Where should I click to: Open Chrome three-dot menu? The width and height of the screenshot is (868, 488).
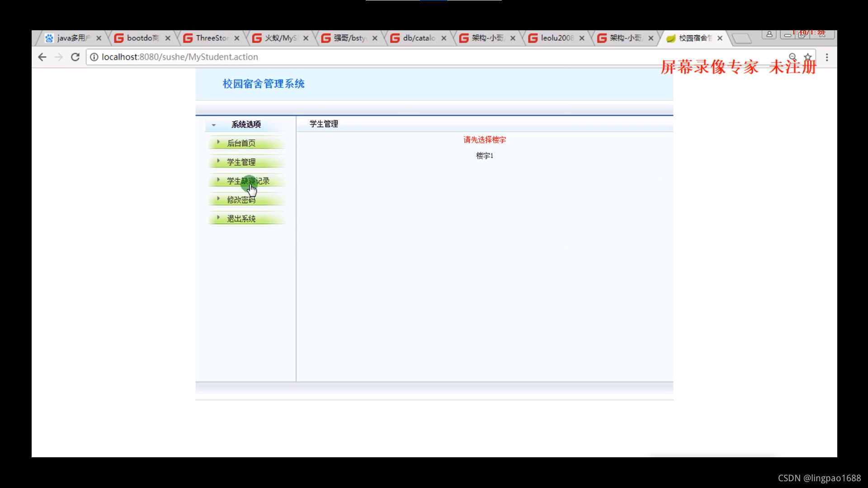click(827, 57)
